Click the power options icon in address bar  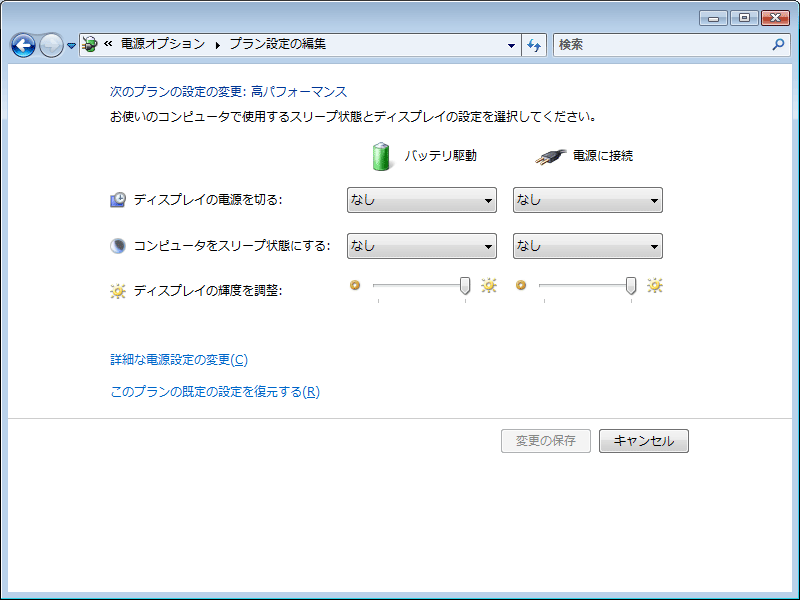[90, 44]
